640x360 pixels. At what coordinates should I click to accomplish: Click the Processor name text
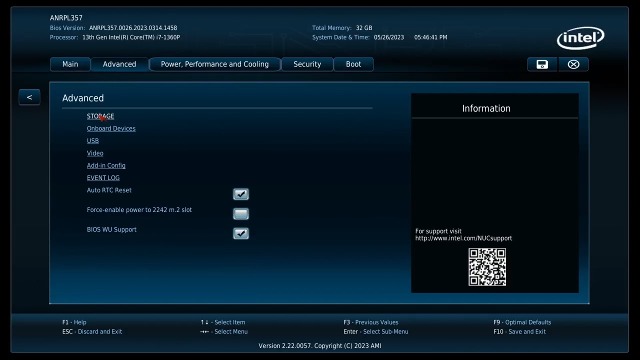tap(131, 38)
